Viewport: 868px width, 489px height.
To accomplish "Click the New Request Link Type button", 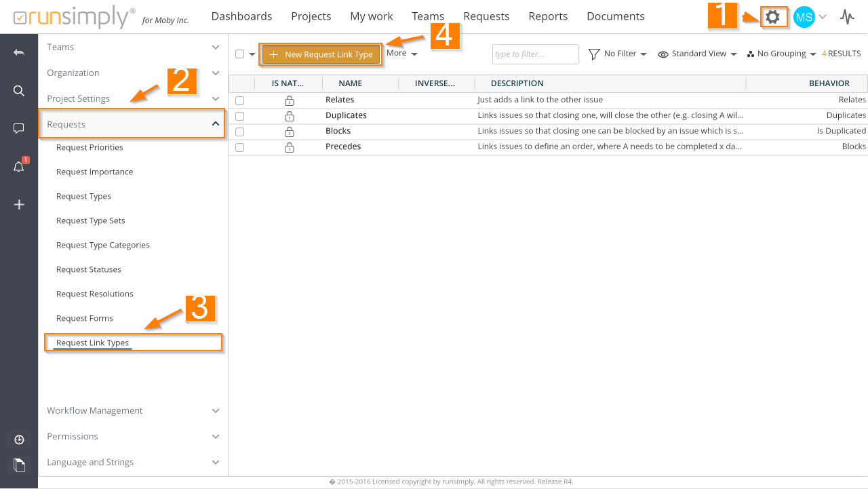I will pos(321,54).
